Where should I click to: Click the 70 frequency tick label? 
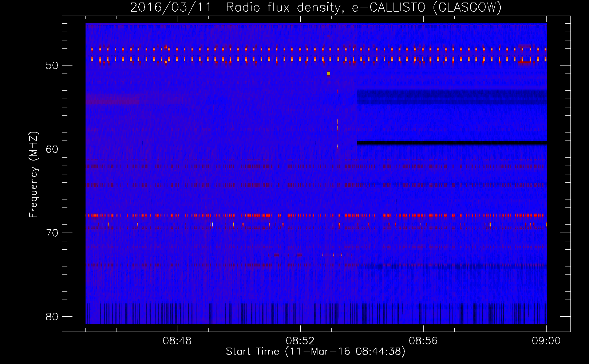tap(52, 233)
